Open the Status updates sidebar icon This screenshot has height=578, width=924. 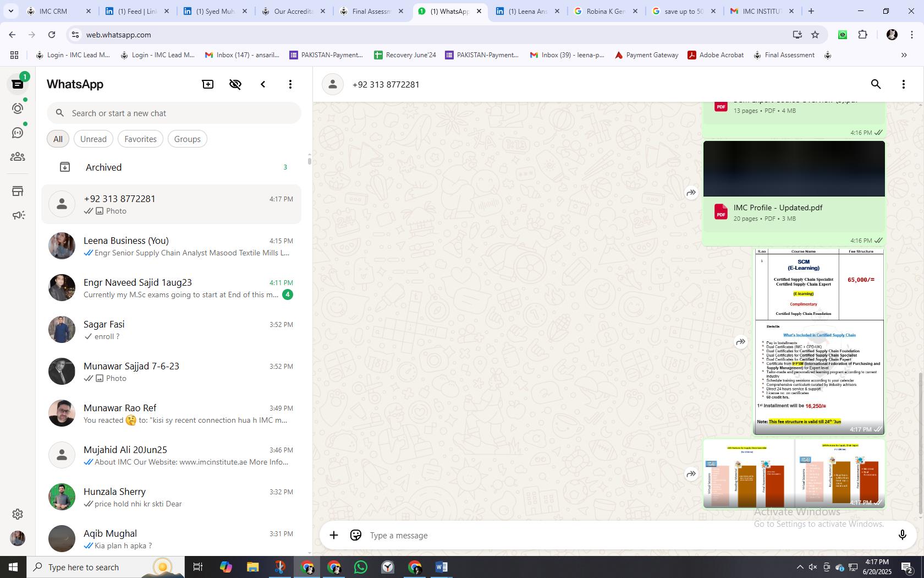[18, 108]
